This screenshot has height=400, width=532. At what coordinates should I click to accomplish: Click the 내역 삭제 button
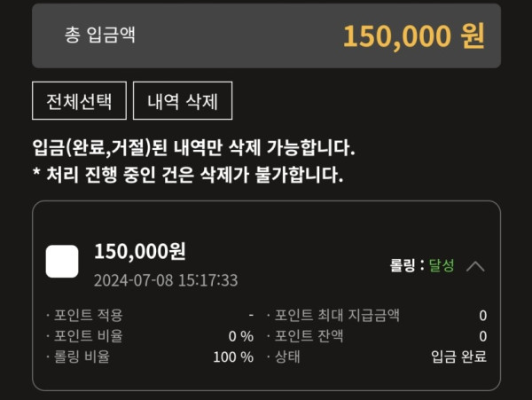tap(183, 101)
